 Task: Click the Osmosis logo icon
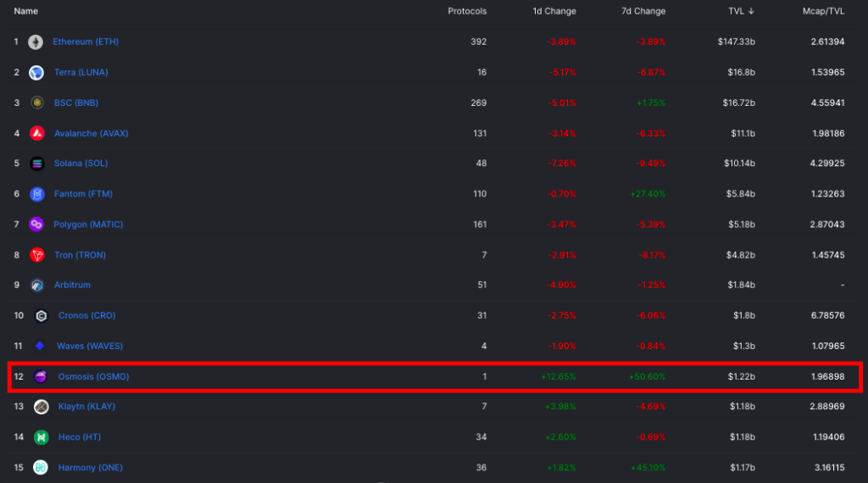pyautogui.click(x=41, y=377)
